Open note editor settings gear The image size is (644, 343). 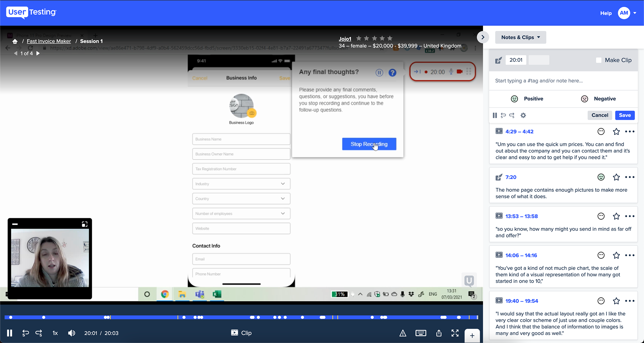(523, 115)
